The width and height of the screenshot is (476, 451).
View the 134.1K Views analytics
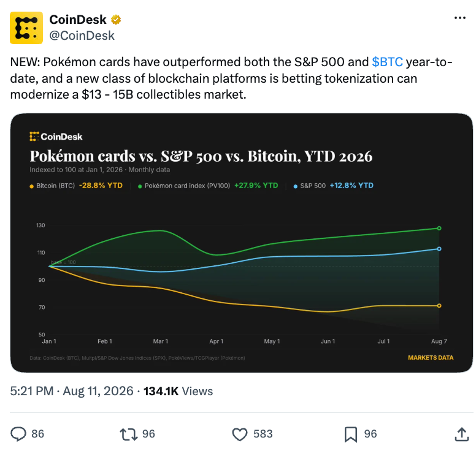178,391
